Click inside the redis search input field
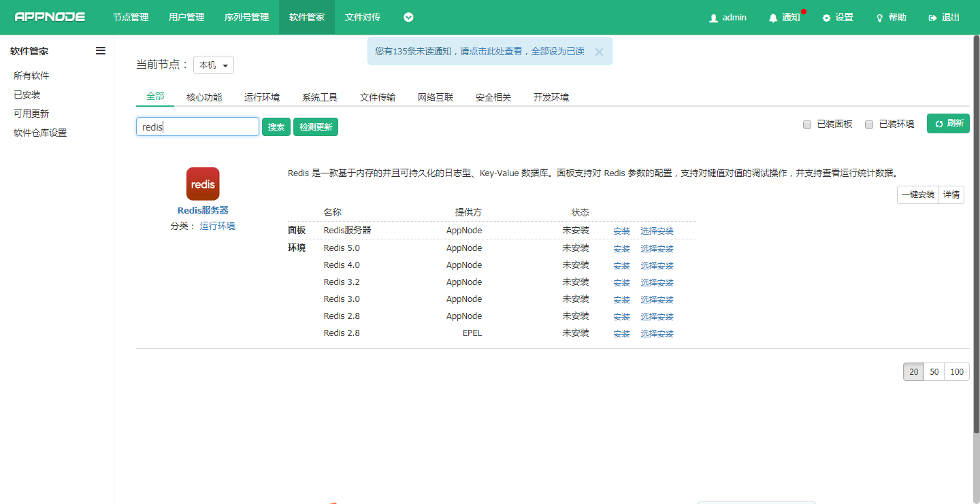 click(x=197, y=127)
